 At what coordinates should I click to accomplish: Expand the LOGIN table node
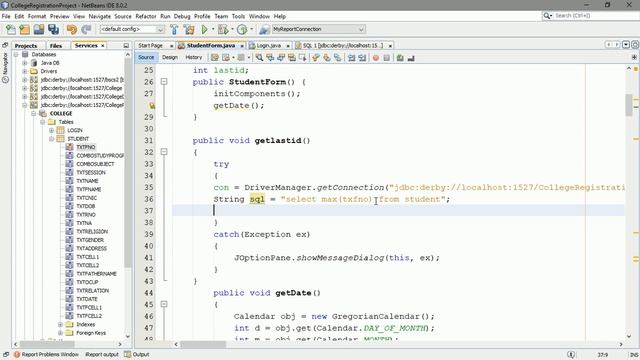[x=51, y=130]
